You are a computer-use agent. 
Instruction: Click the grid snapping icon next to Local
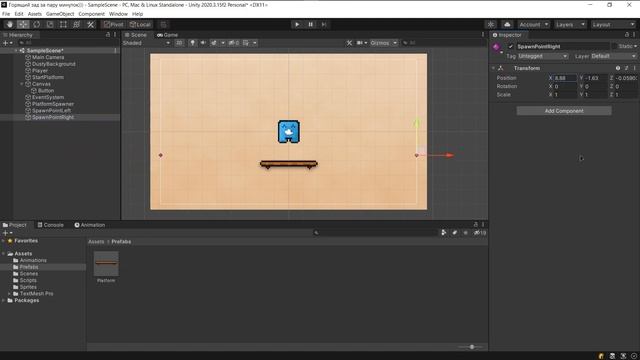pyautogui.click(x=163, y=24)
